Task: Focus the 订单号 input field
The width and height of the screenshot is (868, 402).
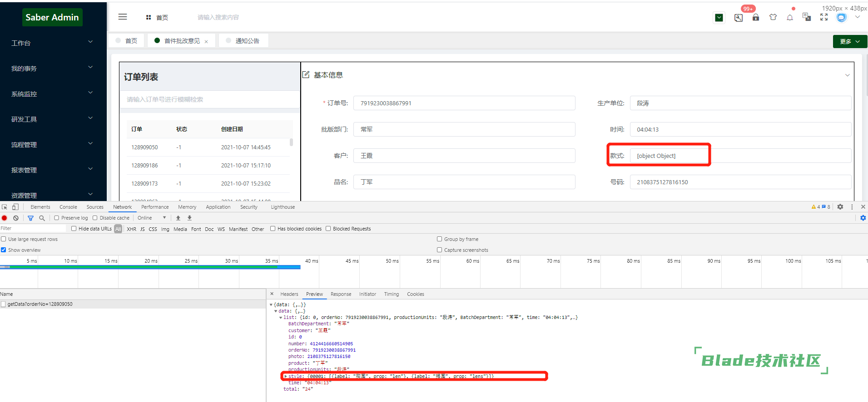Action: point(464,103)
